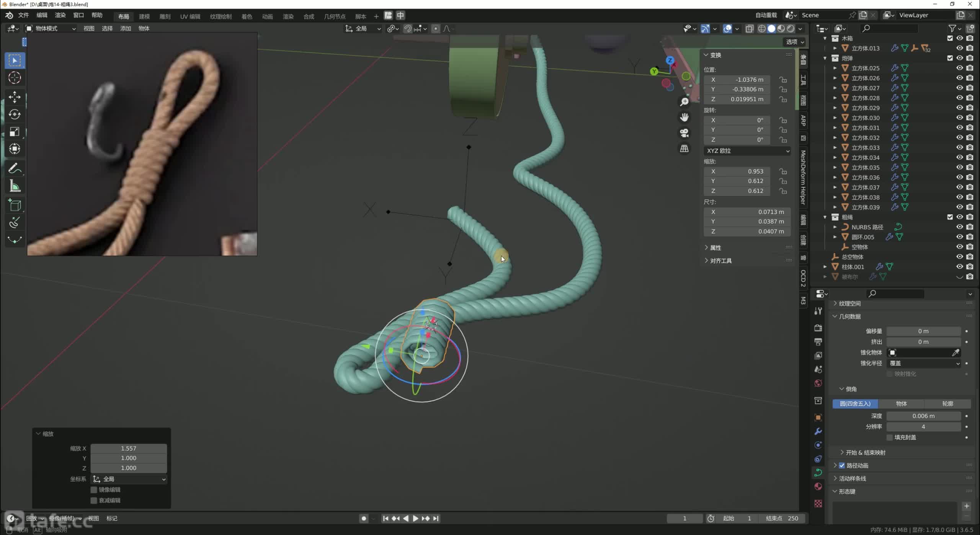
Task: Click the viewport zoom magnifier icon
Action: [684, 102]
